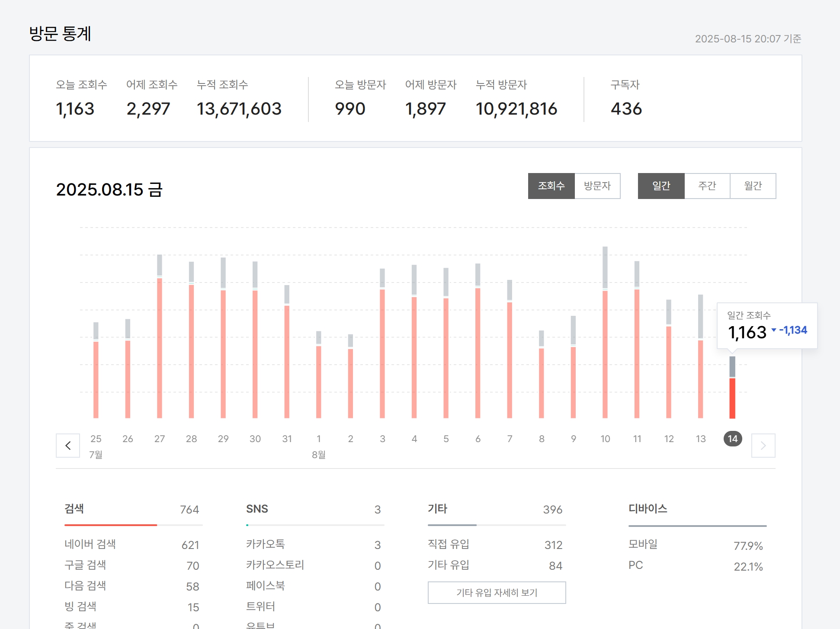Switch to 월간 monthly view
840x629 pixels.
click(x=753, y=186)
